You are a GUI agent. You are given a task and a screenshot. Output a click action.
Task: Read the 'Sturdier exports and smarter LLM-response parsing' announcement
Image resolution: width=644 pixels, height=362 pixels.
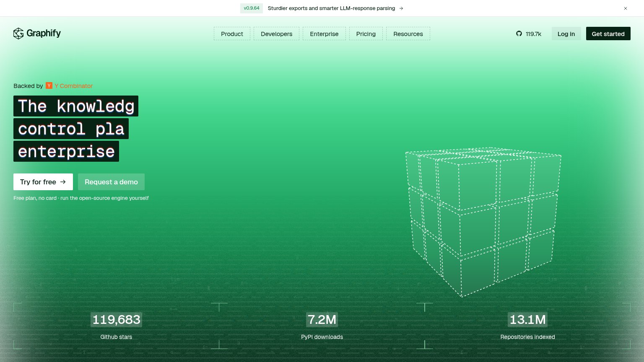(x=331, y=8)
